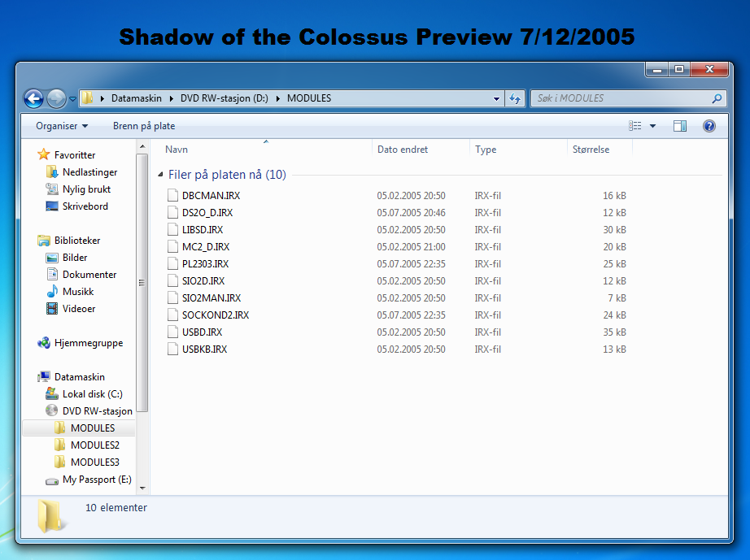Open 'Nylig brukt' in sidebar

tap(86, 189)
